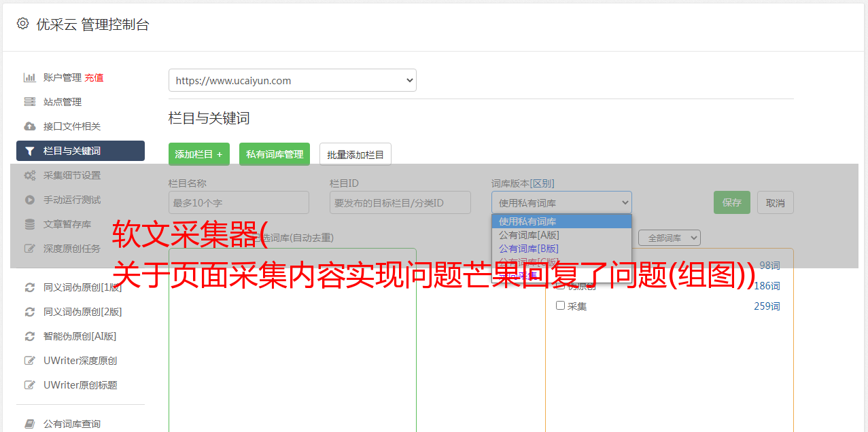The image size is (868, 432).
Task: Click the green 保存 button
Action: point(732,202)
